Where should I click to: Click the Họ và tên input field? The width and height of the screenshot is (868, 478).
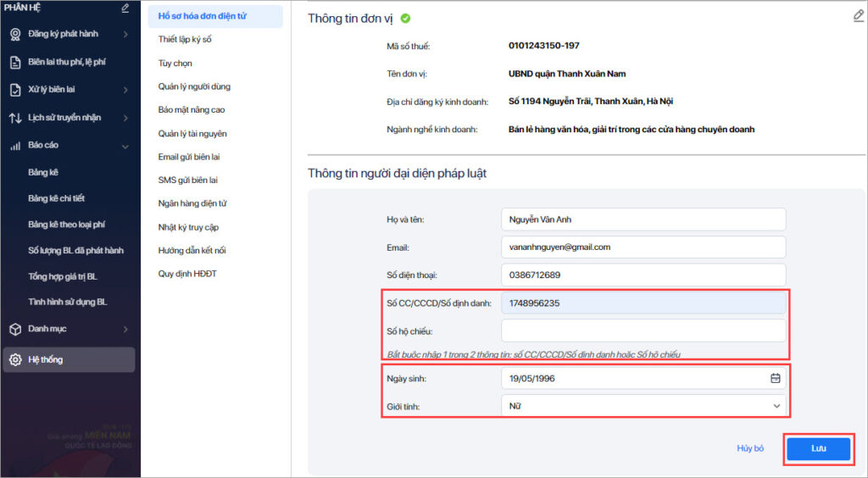coord(643,219)
